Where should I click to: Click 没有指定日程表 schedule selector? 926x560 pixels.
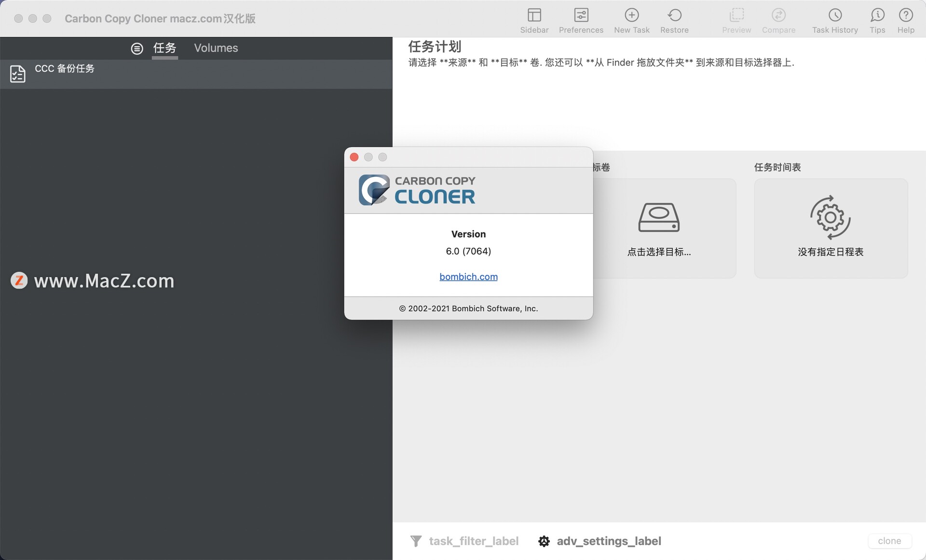point(831,252)
